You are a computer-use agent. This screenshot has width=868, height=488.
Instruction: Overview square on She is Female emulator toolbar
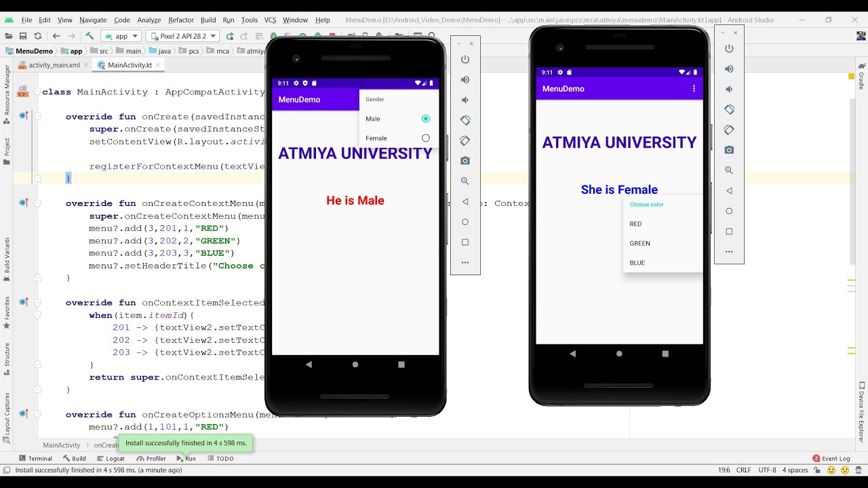(729, 231)
